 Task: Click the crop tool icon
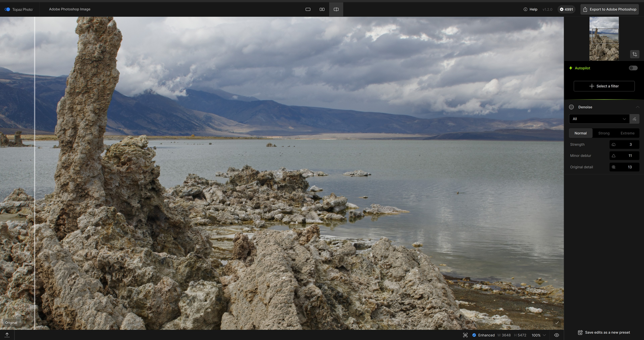click(634, 54)
